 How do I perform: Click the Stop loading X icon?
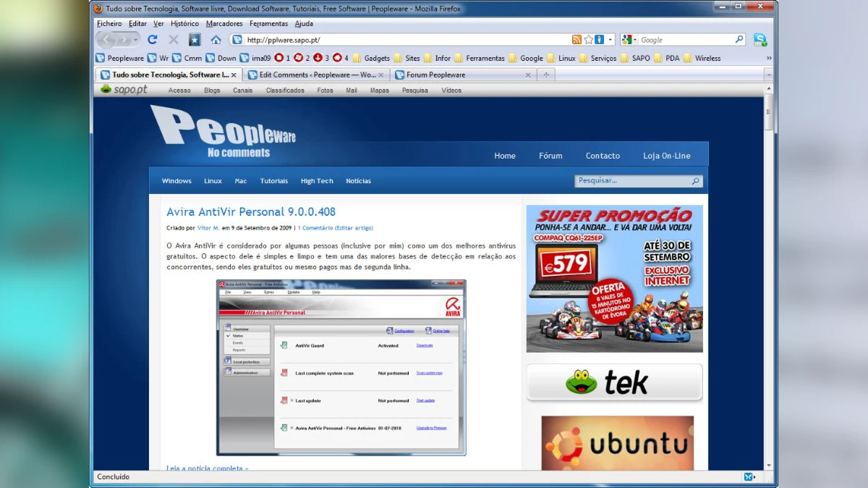click(x=174, y=40)
